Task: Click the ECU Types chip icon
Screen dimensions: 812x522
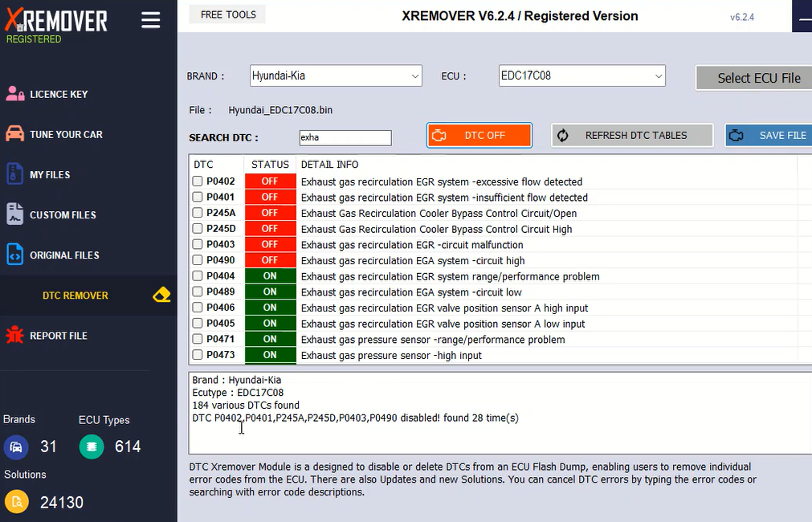Action: coord(92,447)
